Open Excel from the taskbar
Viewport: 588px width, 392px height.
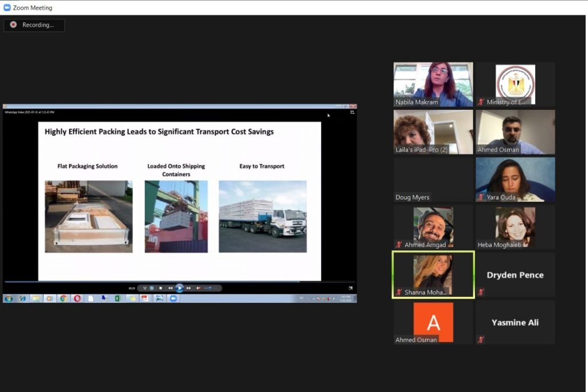[x=118, y=298]
